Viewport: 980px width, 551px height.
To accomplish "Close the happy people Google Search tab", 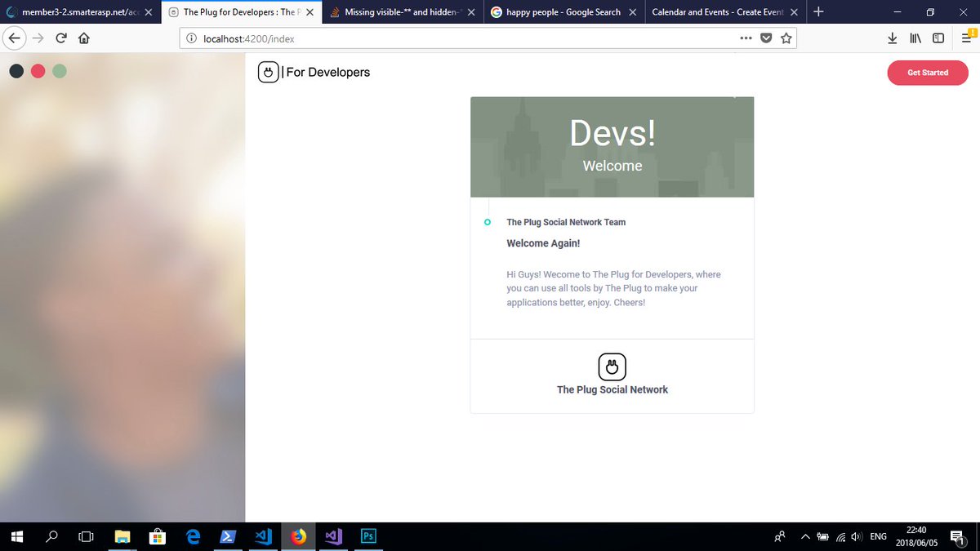I will tap(633, 12).
